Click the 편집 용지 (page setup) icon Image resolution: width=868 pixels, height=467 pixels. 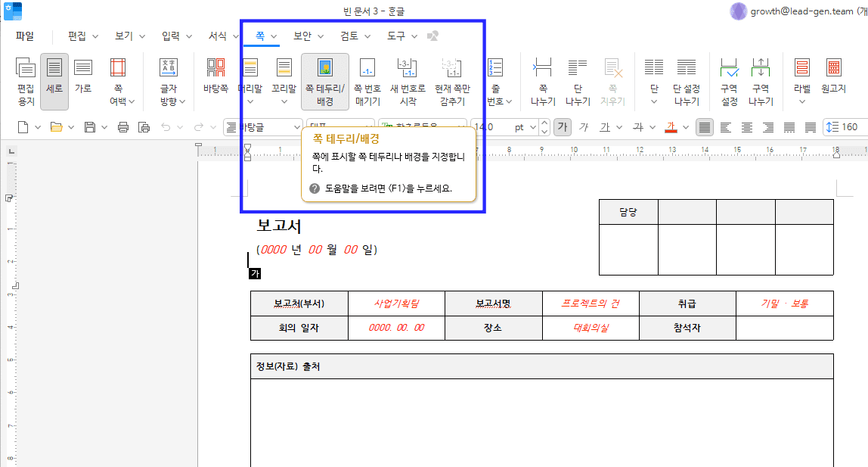25,78
